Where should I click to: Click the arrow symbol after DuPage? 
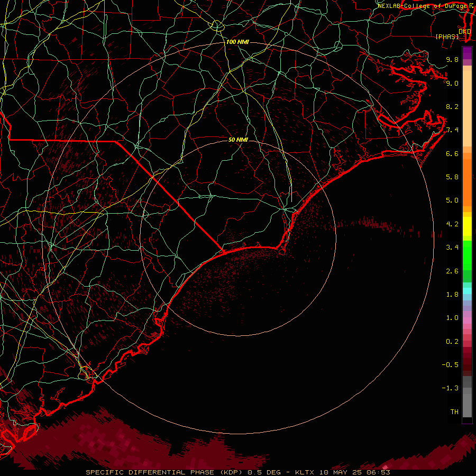click(471, 6)
